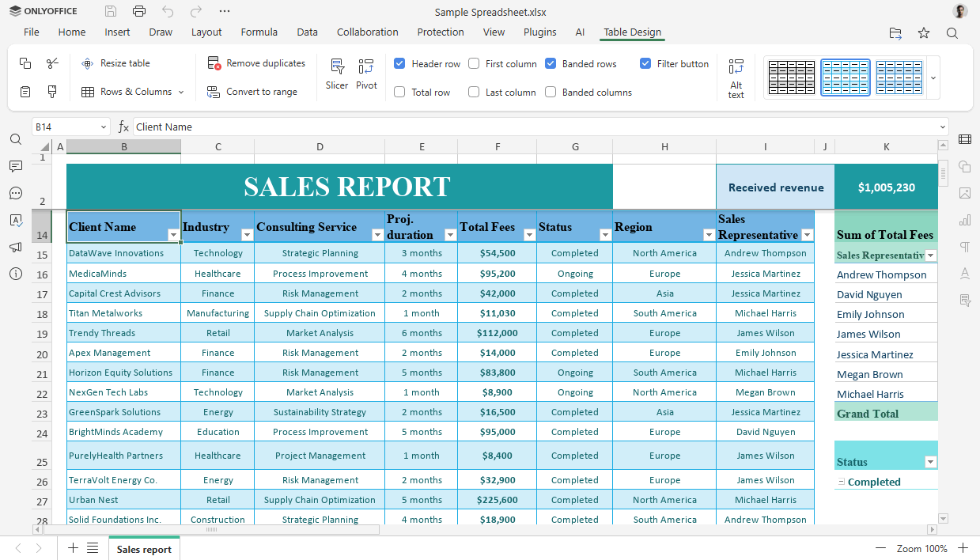Toggle the Spell checking sidebar icon
Viewport: 980px width, 560px height.
click(15, 221)
